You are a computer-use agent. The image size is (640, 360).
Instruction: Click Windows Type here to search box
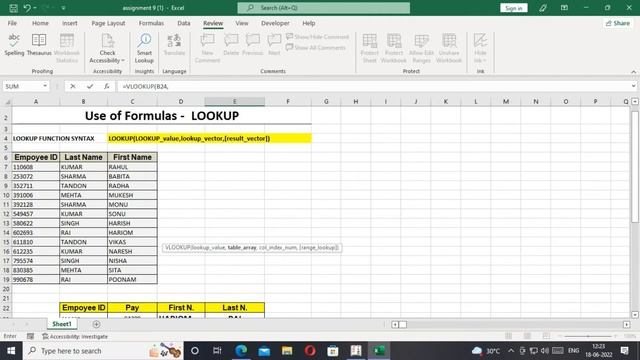click(103, 351)
